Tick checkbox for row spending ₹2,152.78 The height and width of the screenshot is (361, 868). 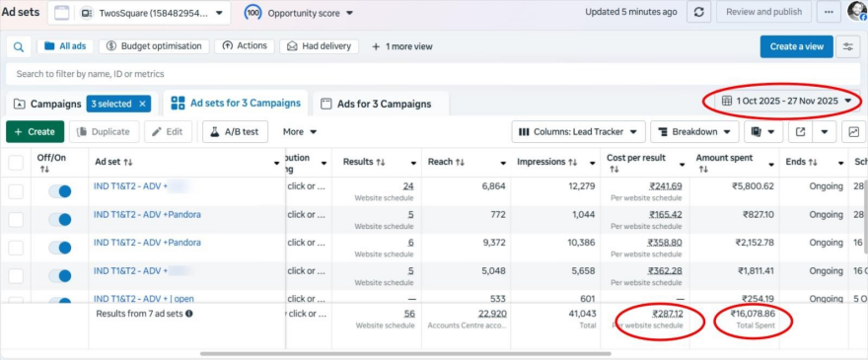(x=16, y=248)
